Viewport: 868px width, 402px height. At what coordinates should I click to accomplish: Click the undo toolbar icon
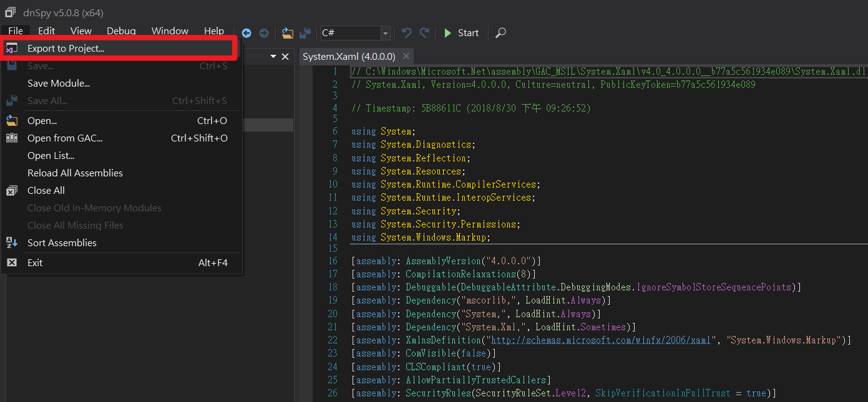pos(407,32)
